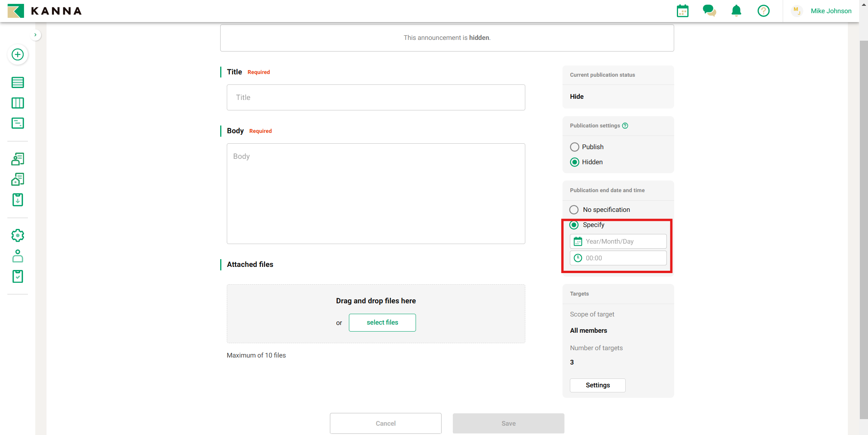Click the help question mark icon
Image resolution: width=868 pixels, height=435 pixels.
tap(763, 11)
